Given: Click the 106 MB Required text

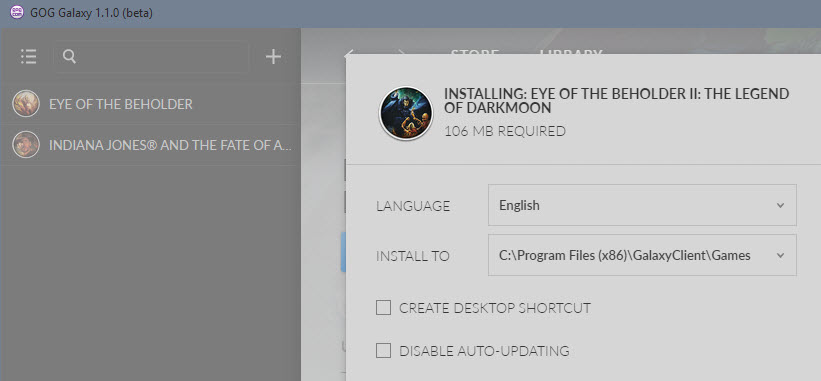Looking at the screenshot, I should point(505,131).
